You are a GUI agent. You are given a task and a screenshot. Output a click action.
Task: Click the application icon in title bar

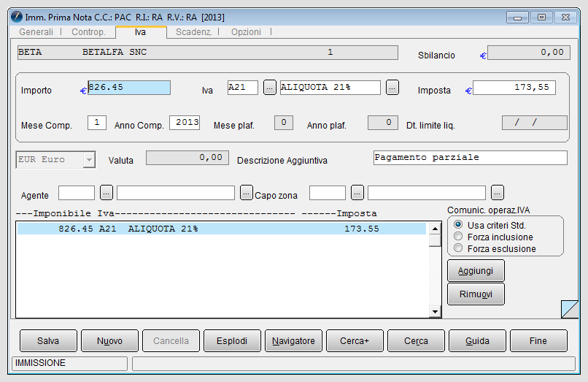[x=17, y=17]
